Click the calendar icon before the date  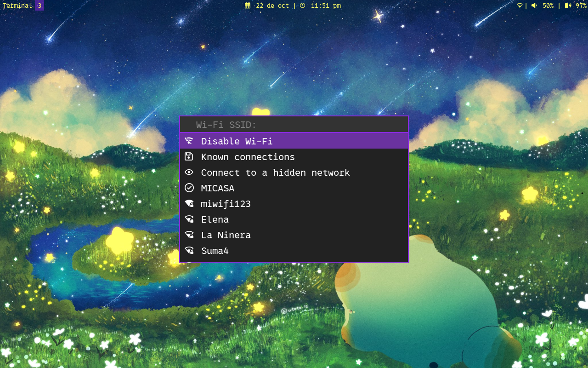[x=247, y=6]
